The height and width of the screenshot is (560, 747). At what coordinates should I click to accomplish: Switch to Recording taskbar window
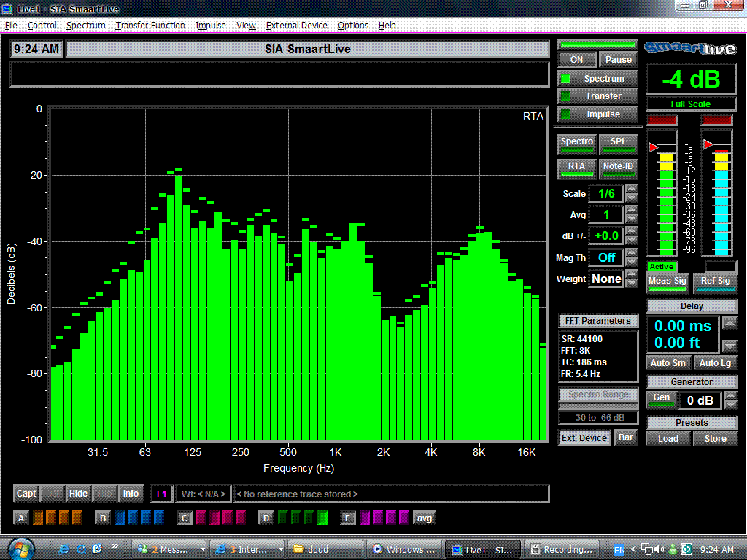pyautogui.click(x=562, y=550)
